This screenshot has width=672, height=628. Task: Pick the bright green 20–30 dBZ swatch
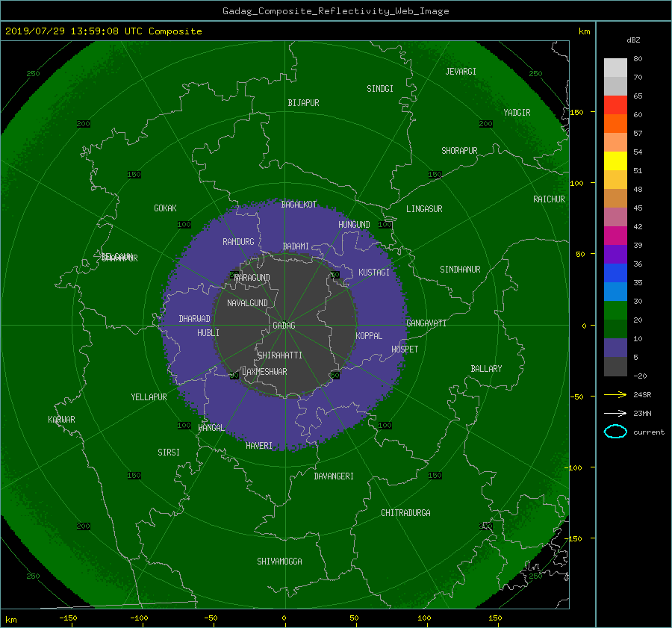click(615, 311)
